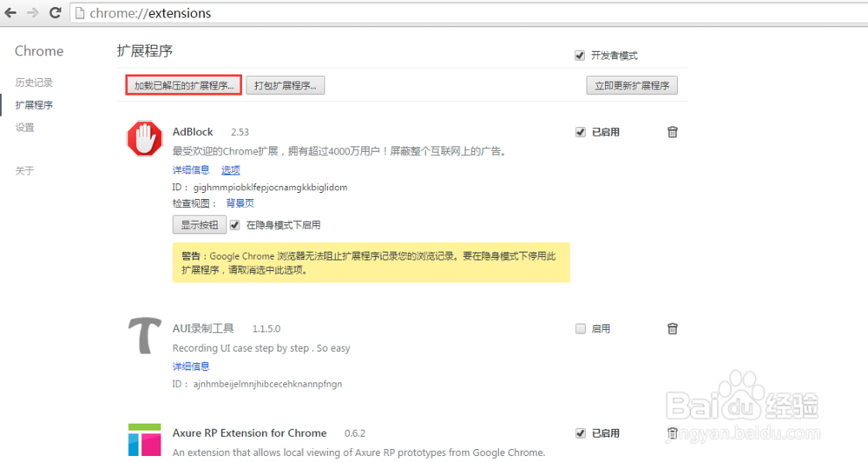
Task: Click the 打包扩展程序 button
Action: pyautogui.click(x=285, y=85)
